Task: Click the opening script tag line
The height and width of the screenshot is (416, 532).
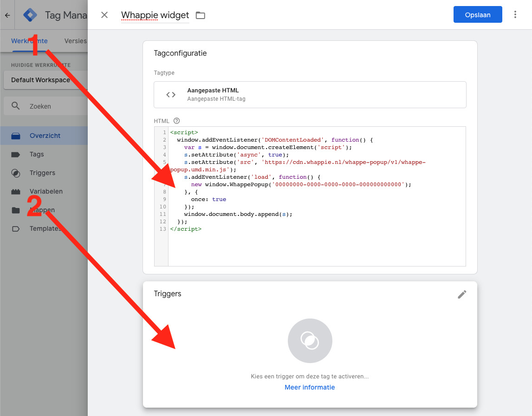Action: [184, 132]
